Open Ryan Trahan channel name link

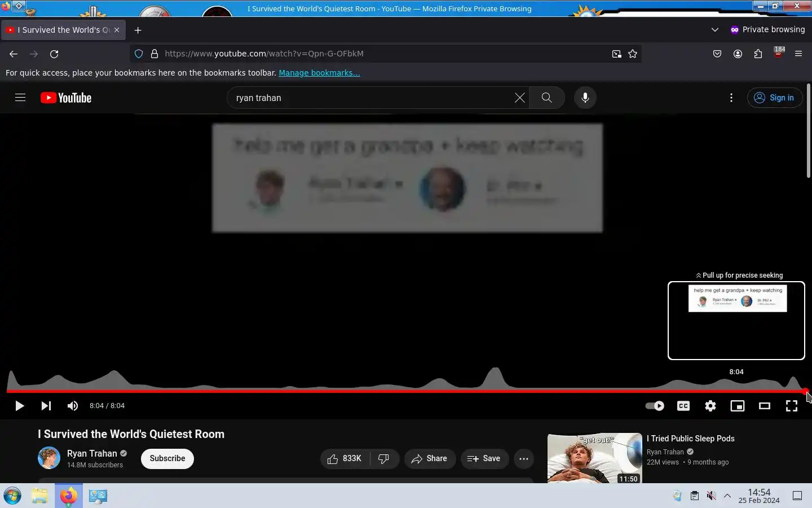coord(92,453)
